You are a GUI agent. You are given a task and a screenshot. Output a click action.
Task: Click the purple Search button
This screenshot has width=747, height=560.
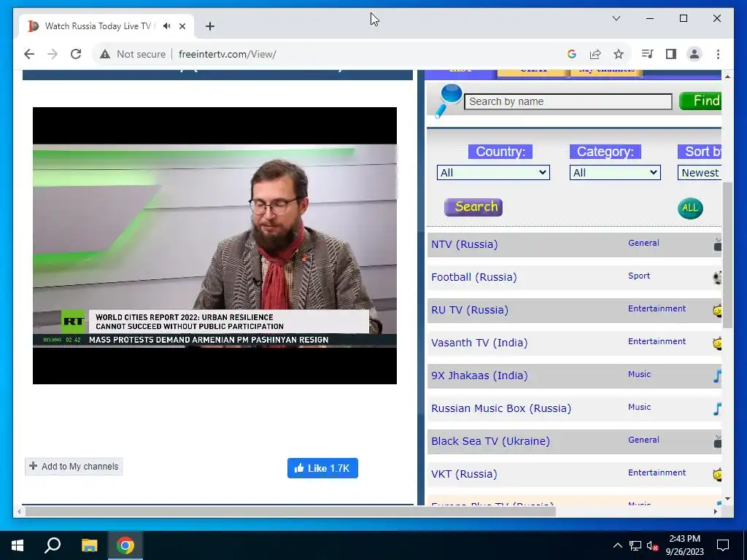pyautogui.click(x=473, y=207)
